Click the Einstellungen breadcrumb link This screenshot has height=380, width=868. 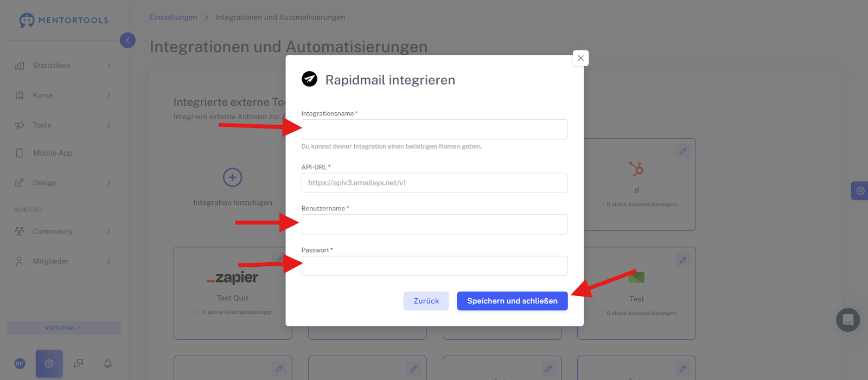(x=173, y=17)
